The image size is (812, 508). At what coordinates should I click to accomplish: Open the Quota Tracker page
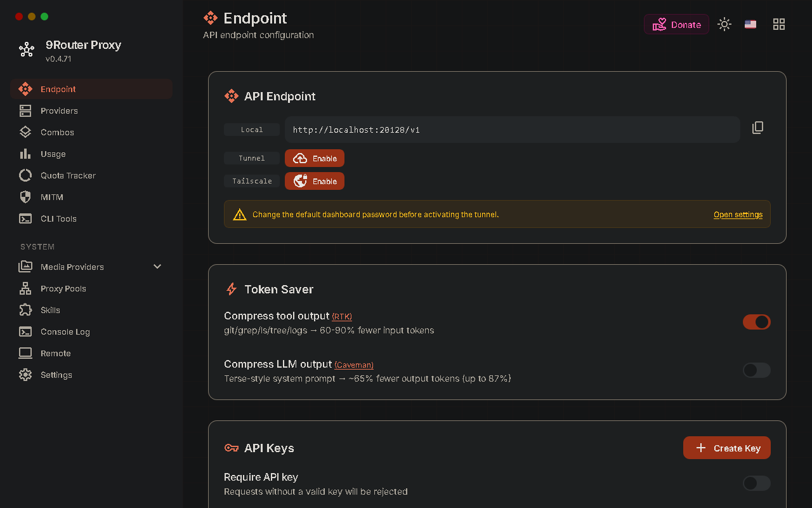point(91,175)
